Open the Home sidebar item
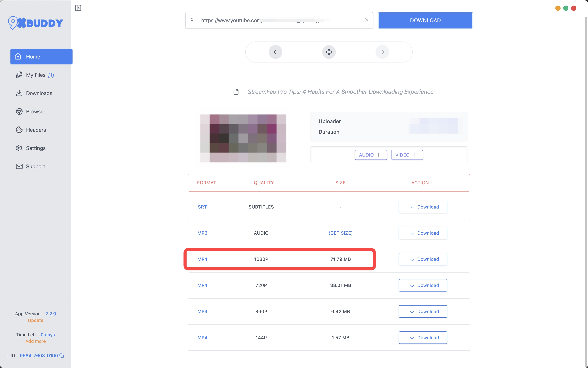 click(x=41, y=57)
